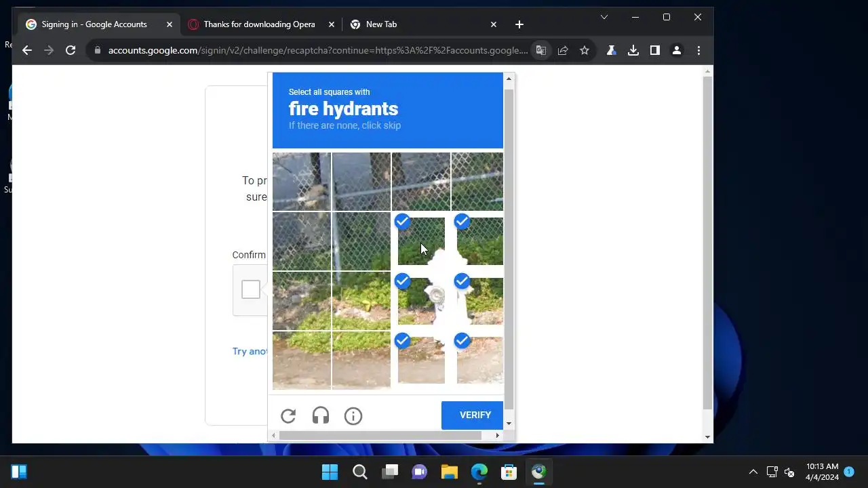The width and height of the screenshot is (868, 488).
Task: Click the share page icon in address bar
Action: tap(563, 50)
